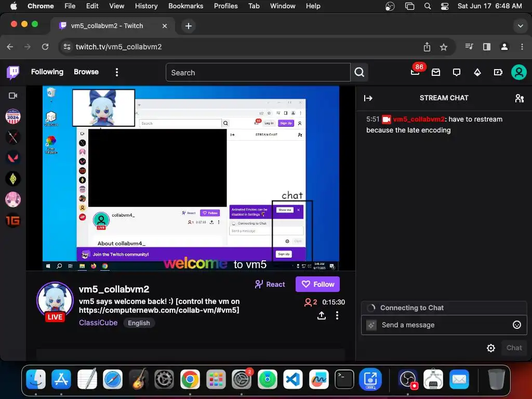This screenshot has width=532, height=399.
Task: Click the address bar URL
Action: point(118,47)
